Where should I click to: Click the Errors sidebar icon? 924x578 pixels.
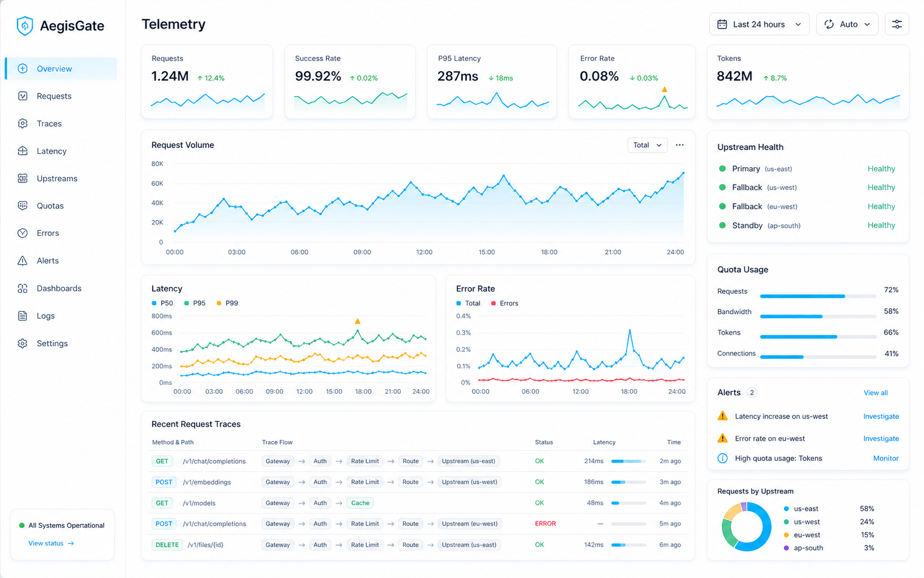(x=23, y=233)
